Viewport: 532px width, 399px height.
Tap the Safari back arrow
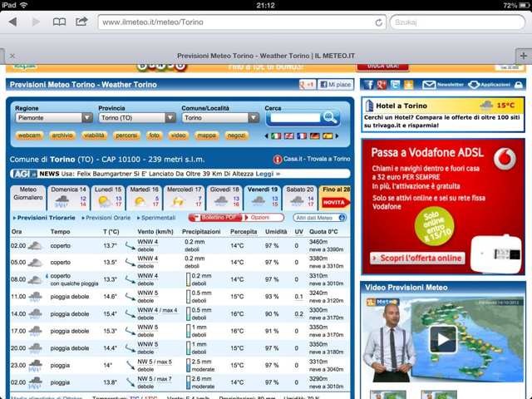[x=13, y=22]
